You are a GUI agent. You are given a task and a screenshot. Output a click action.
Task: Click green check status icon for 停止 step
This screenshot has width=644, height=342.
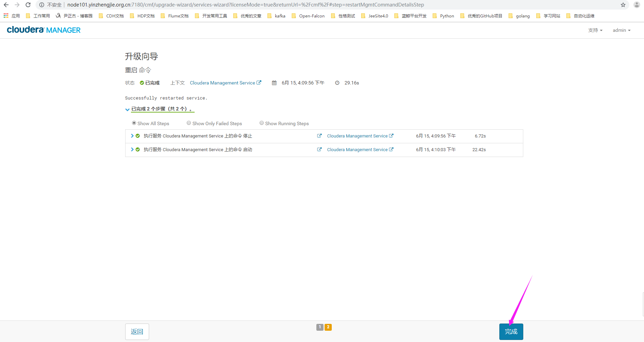tap(137, 136)
